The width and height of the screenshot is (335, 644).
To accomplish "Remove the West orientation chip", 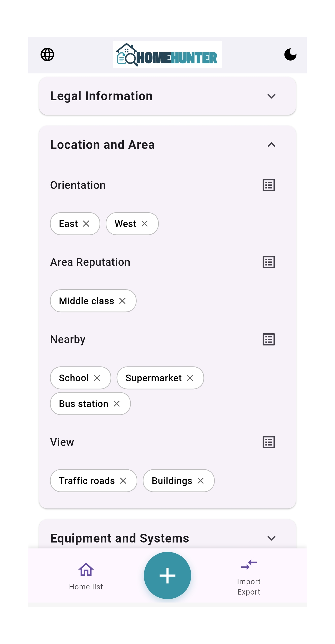I will [145, 224].
